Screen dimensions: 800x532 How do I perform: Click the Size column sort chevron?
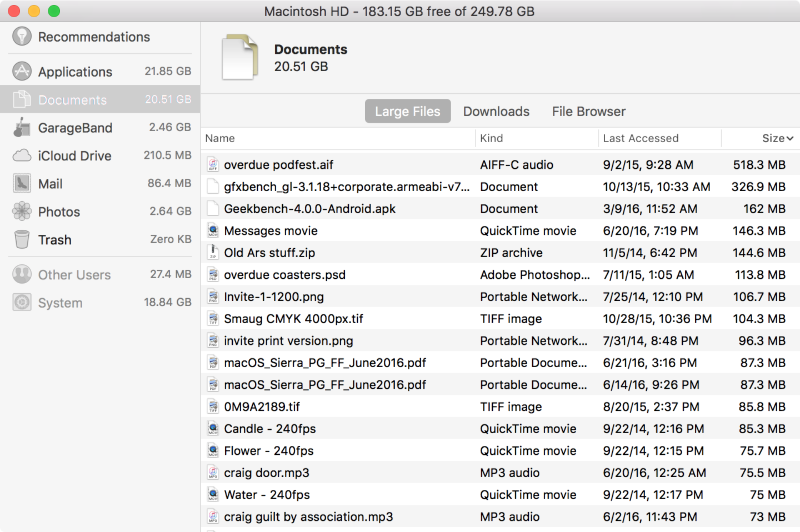point(791,138)
